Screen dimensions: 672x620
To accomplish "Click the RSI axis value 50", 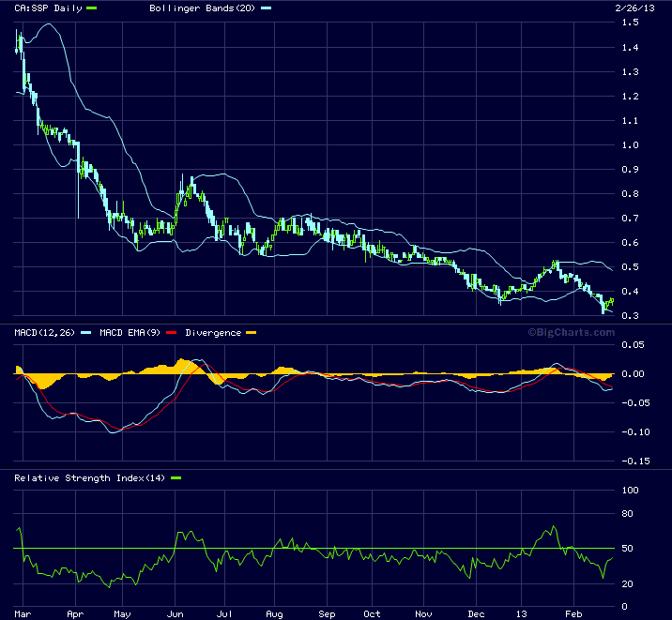I will pos(627,549).
